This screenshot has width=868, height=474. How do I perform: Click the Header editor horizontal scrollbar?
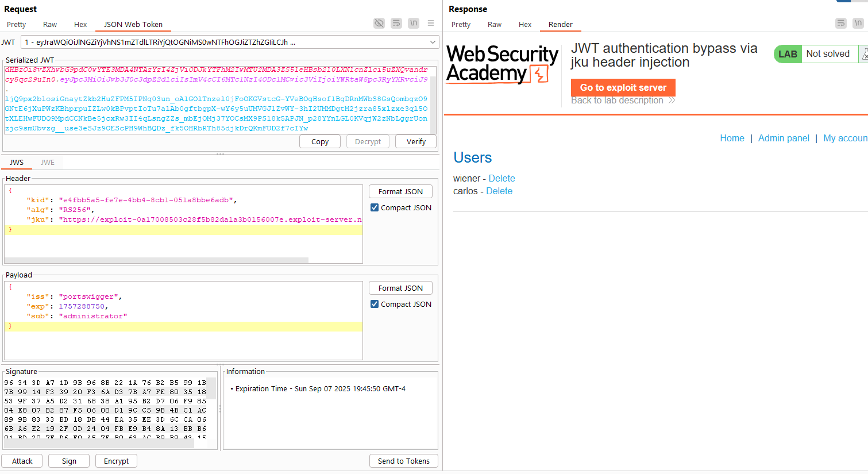156,260
